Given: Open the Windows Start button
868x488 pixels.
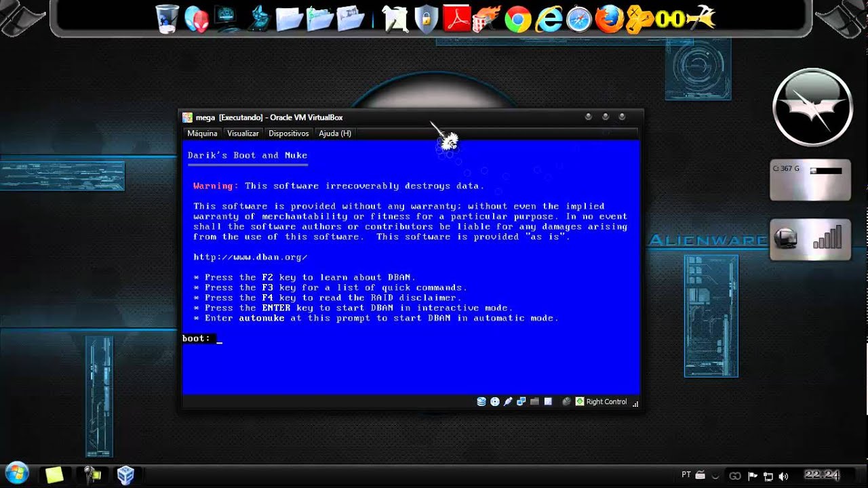Looking at the screenshot, I should tap(16, 473).
